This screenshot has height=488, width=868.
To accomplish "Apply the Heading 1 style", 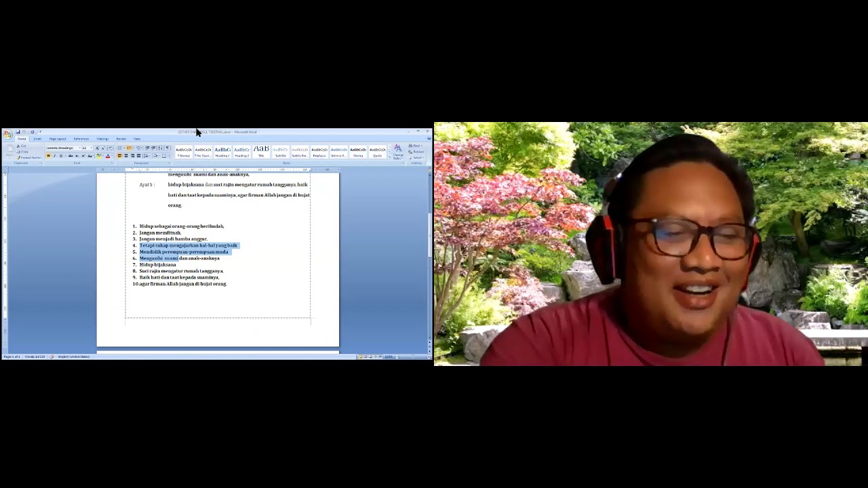I will [222, 152].
